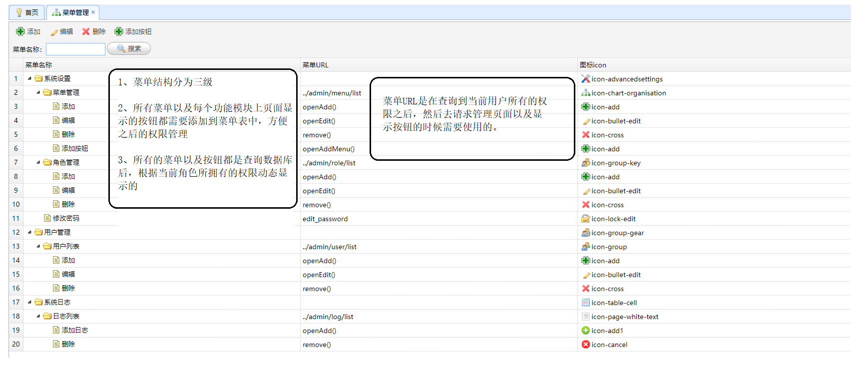868x368 pixels.
Task: Click the 用户管理 folder icon
Action: pyautogui.click(x=38, y=232)
